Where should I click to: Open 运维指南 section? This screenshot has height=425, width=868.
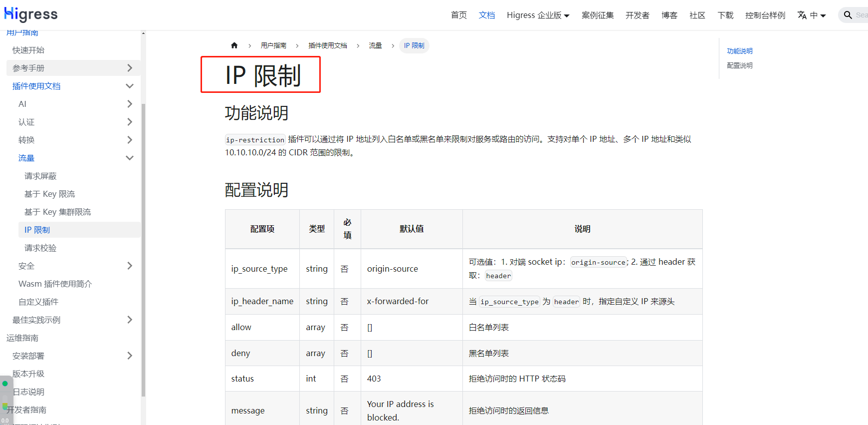pos(22,338)
